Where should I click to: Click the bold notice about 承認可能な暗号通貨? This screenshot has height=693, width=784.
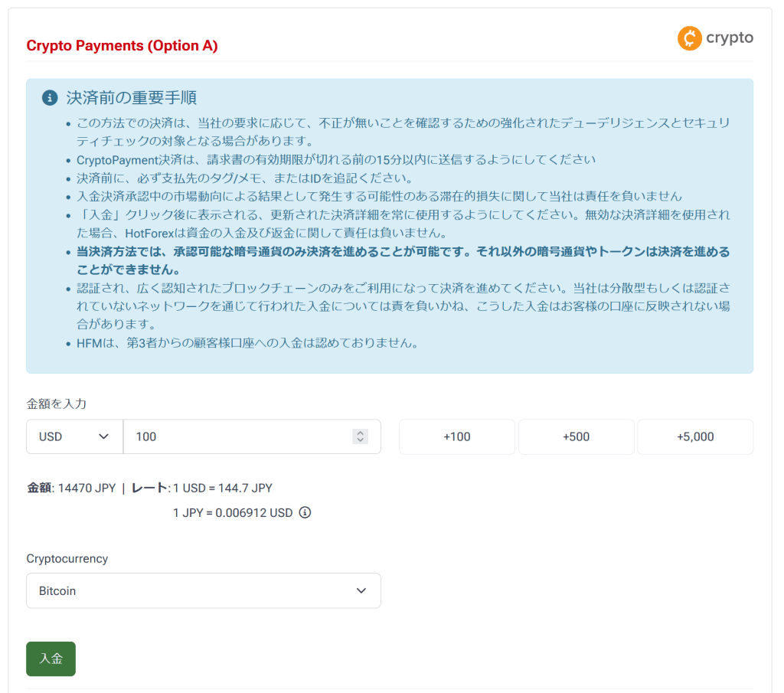[403, 260]
